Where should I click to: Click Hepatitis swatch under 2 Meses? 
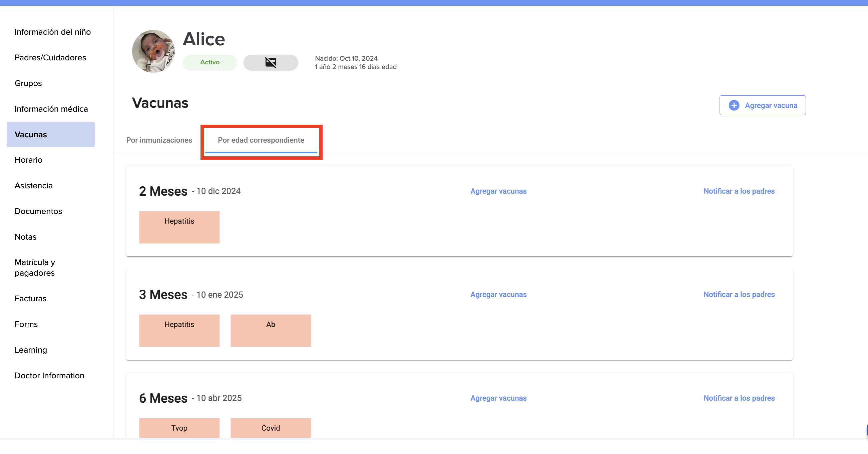tap(179, 227)
